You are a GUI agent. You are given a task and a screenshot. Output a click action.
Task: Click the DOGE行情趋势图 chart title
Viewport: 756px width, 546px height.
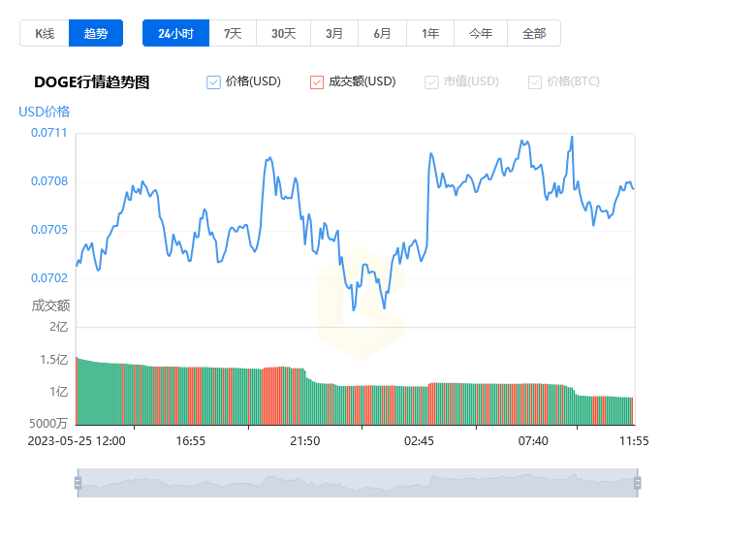(92, 82)
